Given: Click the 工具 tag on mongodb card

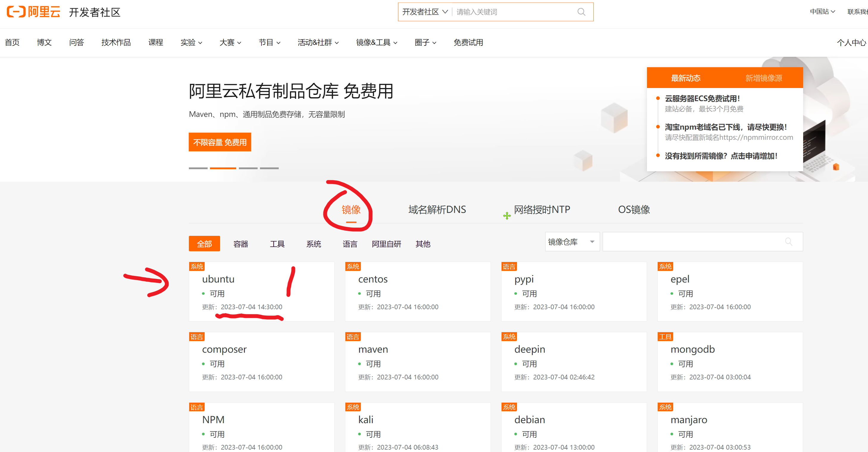Looking at the screenshot, I should [665, 337].
